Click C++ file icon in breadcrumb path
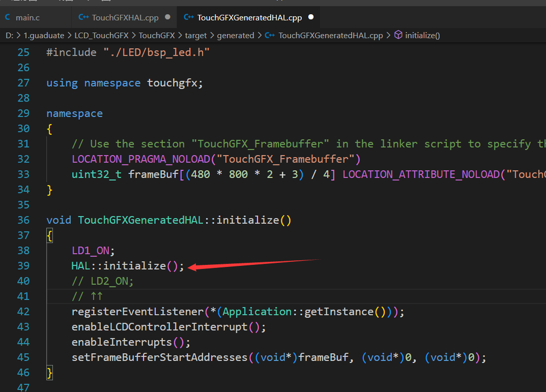546x392 pixels. [270, 35]
